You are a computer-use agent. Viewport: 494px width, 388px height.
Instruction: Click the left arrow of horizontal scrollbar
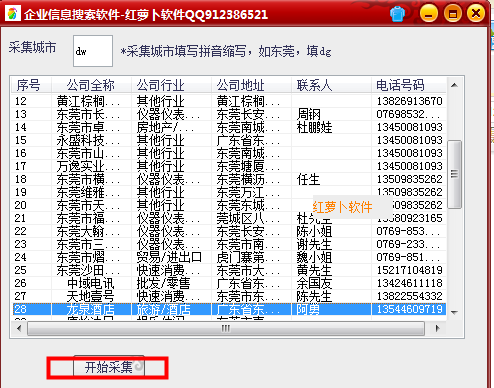19,328
